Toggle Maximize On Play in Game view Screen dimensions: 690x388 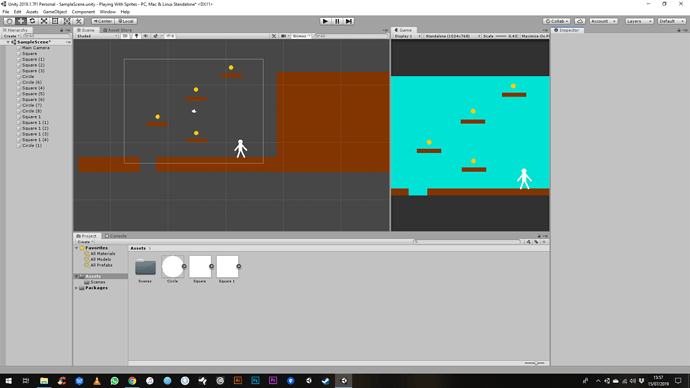[x=535, y=36]
